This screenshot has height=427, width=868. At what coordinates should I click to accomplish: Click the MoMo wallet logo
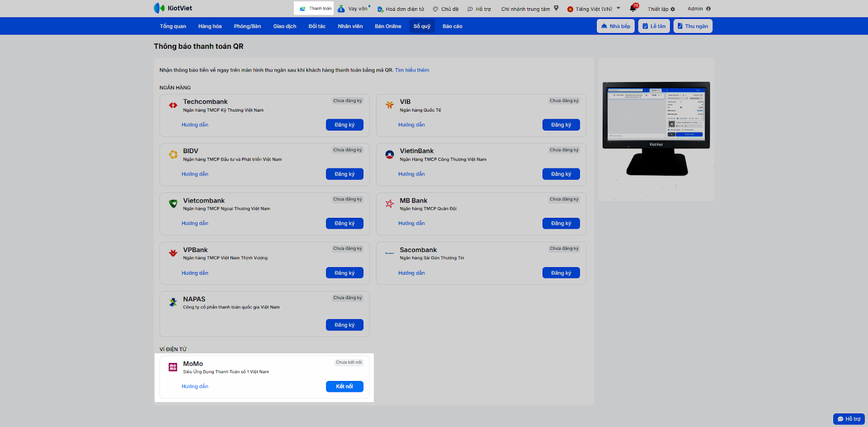pyautogui.click(x=173, y=367)
